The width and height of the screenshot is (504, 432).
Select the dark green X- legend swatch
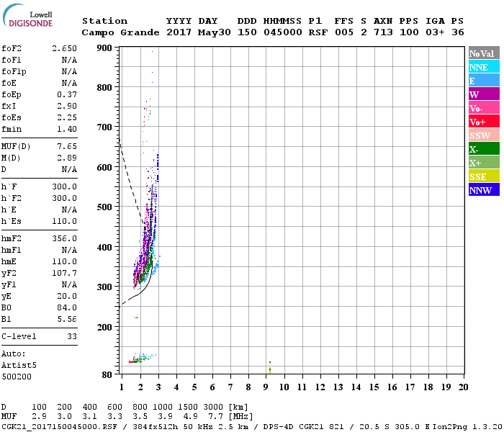[484, 149]
